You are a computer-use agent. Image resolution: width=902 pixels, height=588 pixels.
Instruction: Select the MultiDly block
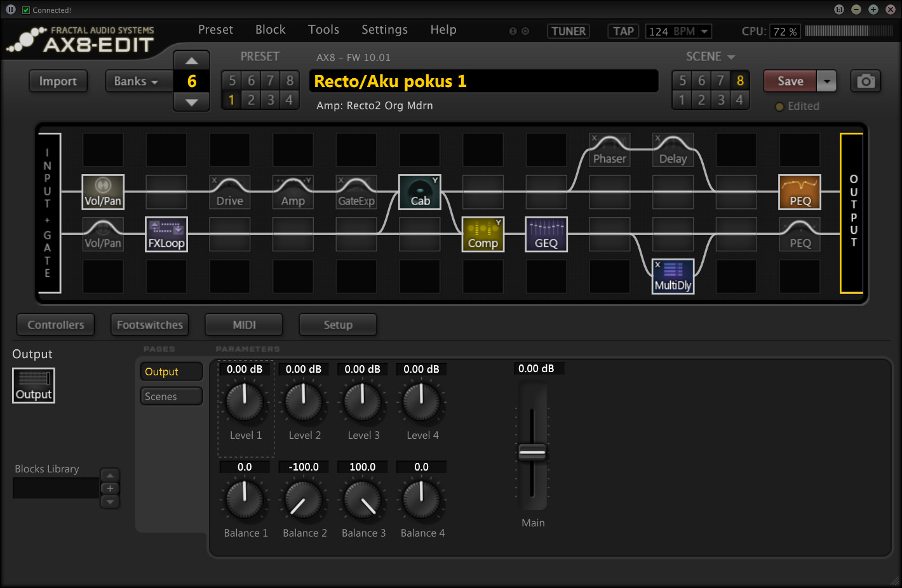[673, 276]
